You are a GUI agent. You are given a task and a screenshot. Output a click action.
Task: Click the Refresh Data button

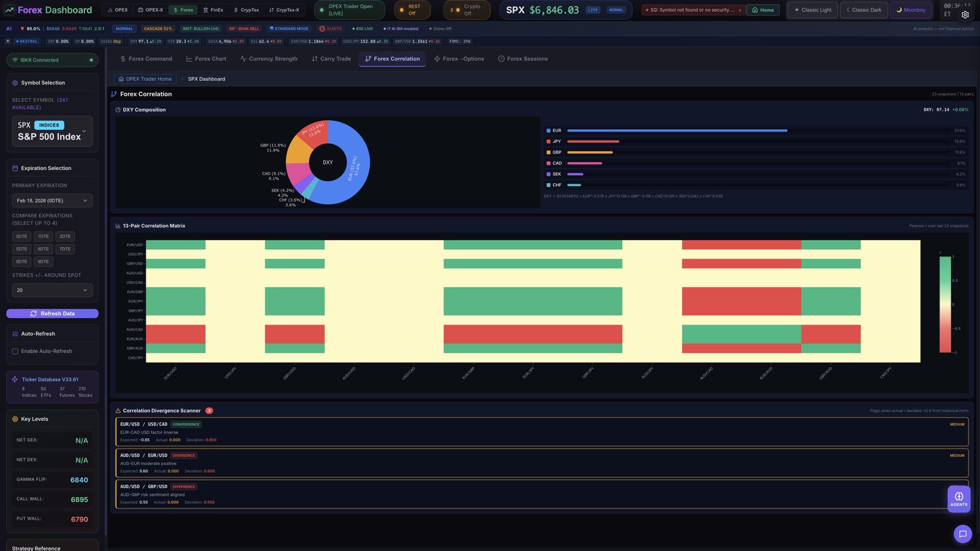(52, 313)
